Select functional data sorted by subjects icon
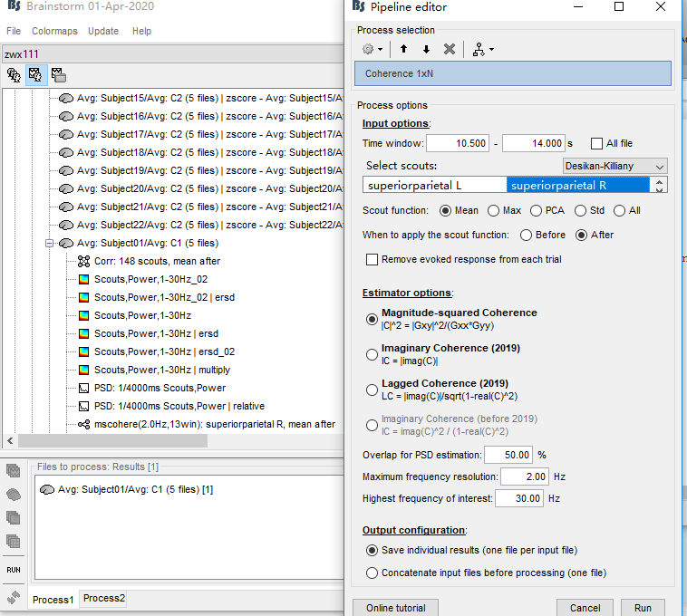 pos(35,75)
